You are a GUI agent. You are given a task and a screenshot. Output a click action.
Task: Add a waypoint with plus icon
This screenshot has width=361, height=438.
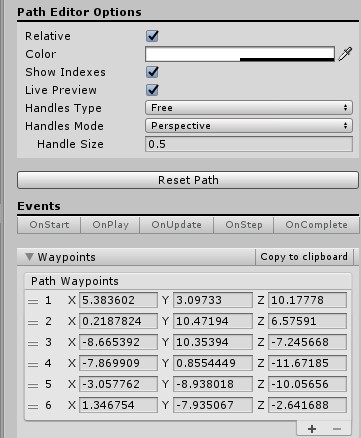[312, 429]
